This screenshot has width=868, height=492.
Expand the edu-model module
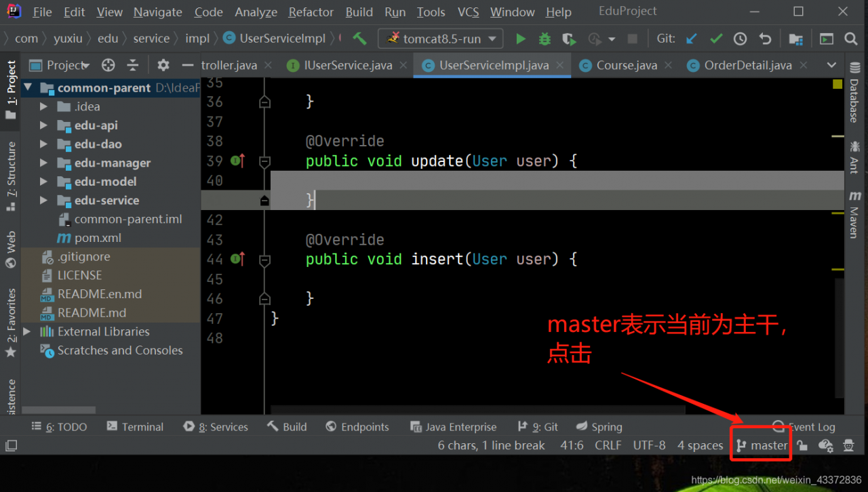[x=44, y=182]
